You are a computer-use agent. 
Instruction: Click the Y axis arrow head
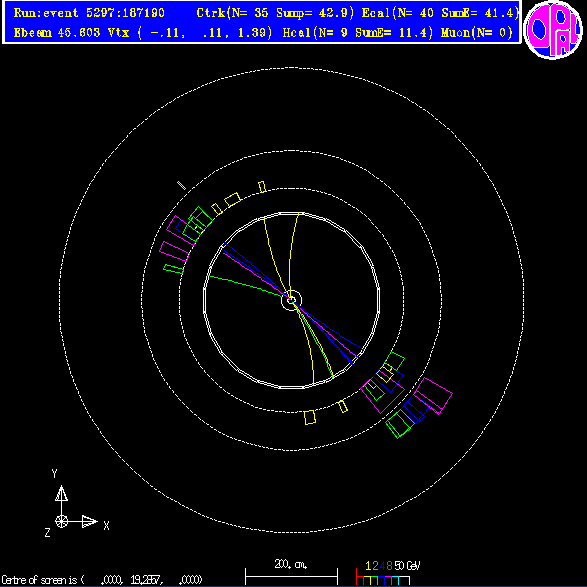pyautogui.click(x=61, y=493)
